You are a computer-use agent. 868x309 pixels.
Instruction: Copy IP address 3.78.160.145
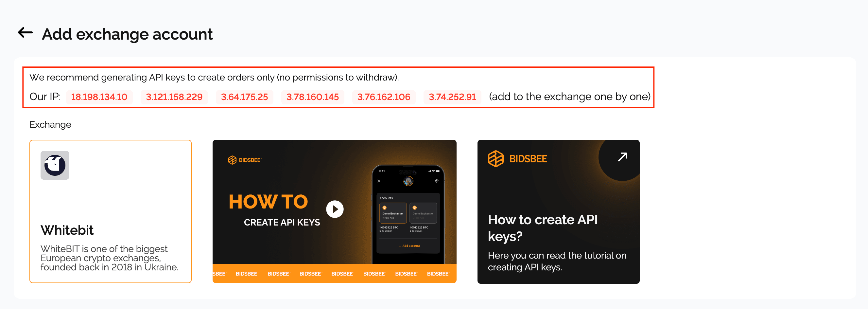click(x=312, y=97)
